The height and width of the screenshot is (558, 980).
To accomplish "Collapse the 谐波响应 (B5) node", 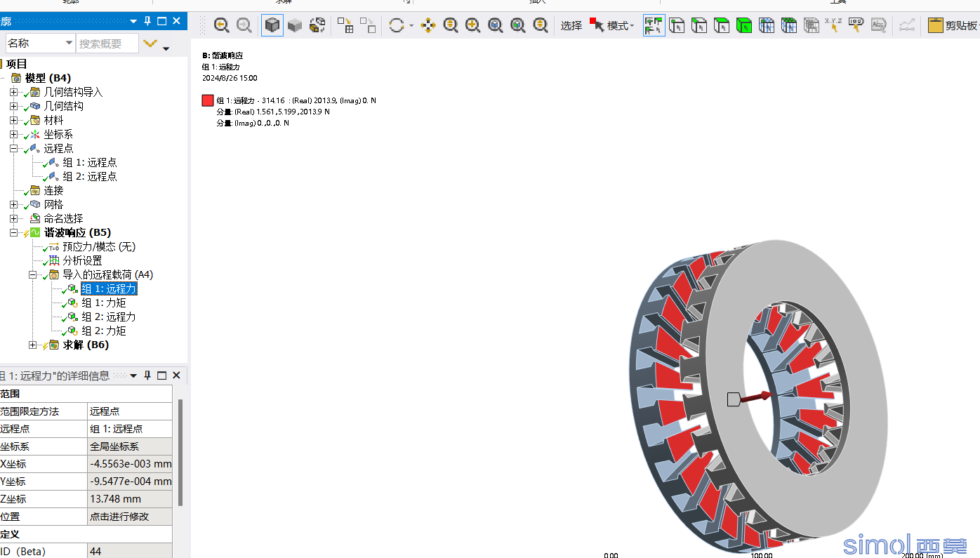I will tap(13, 232).
